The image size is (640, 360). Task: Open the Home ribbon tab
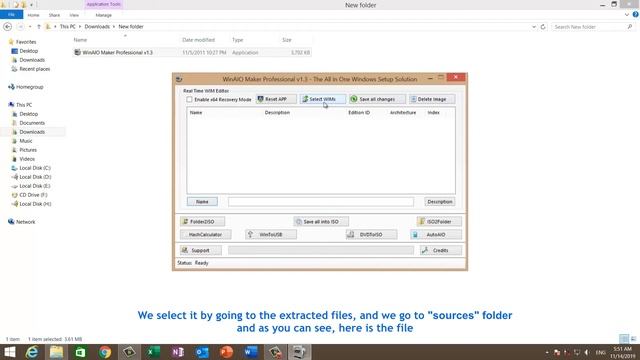[33, 15]
